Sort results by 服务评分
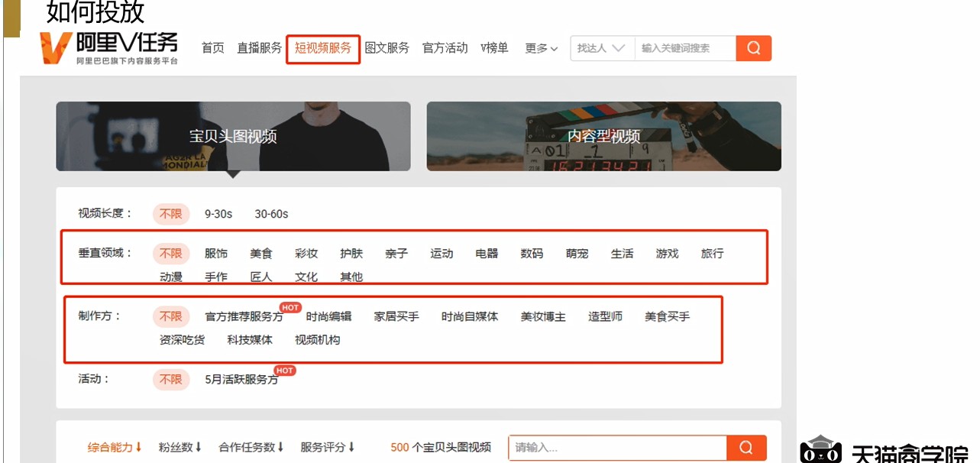980x463 pixels. (x=327, y=448)
